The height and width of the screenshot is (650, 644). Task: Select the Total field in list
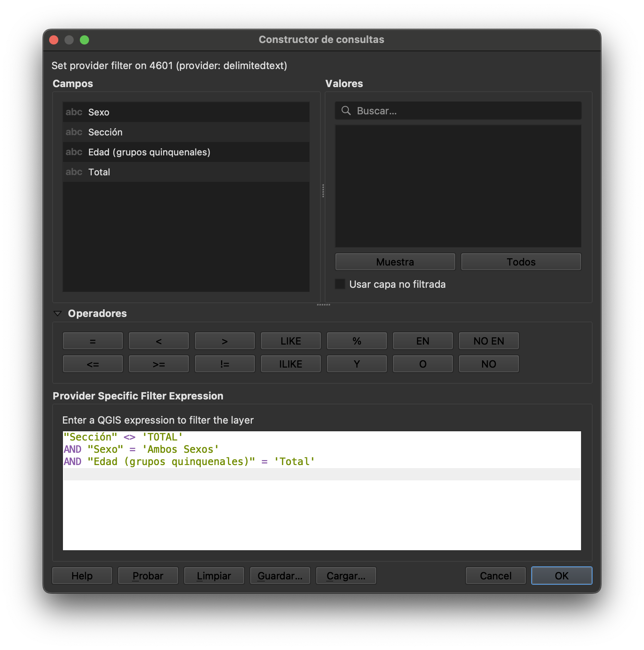pos(186,172)
